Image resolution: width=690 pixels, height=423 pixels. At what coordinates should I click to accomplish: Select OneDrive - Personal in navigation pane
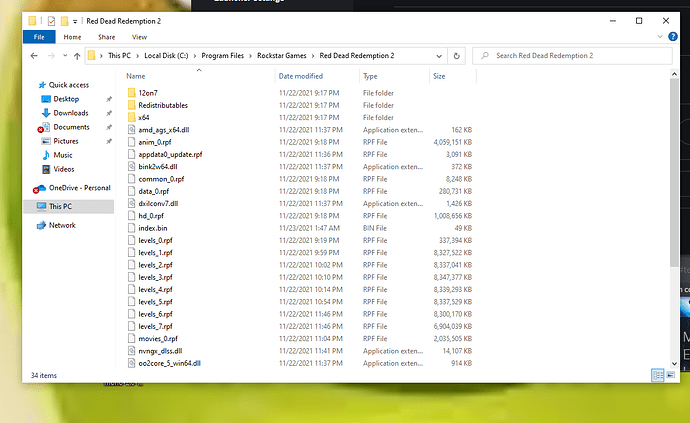(79, 188)
